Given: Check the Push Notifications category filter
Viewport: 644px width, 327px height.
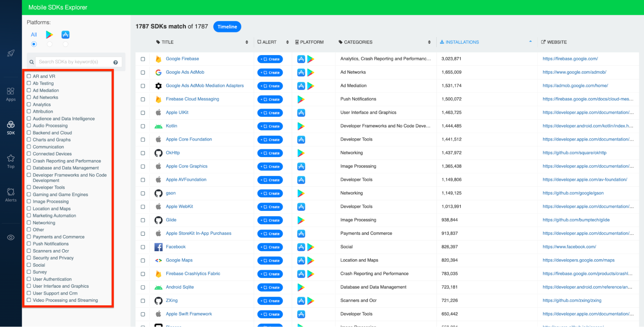Looking at the screenshot, I should click(29, 243).
